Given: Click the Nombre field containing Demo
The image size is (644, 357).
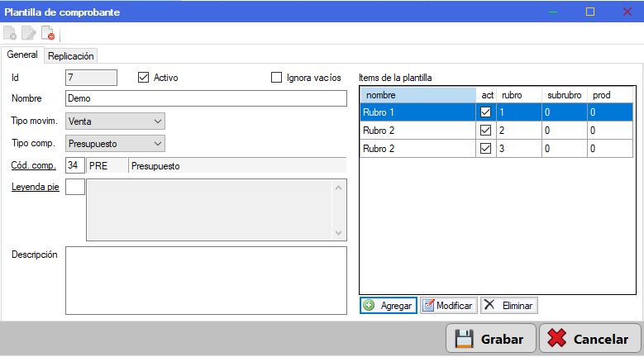Looking at the screenshot, I should tap(206, 98).
